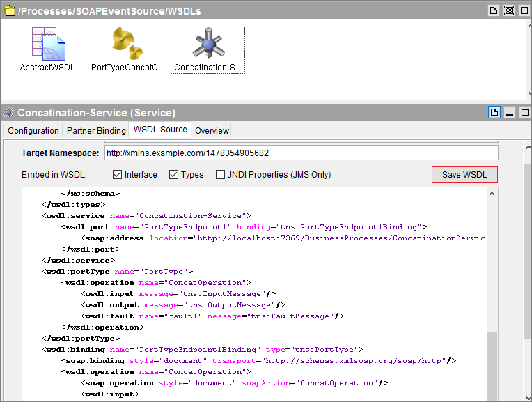Click the </wsdl:types> closing tag line

73,204
